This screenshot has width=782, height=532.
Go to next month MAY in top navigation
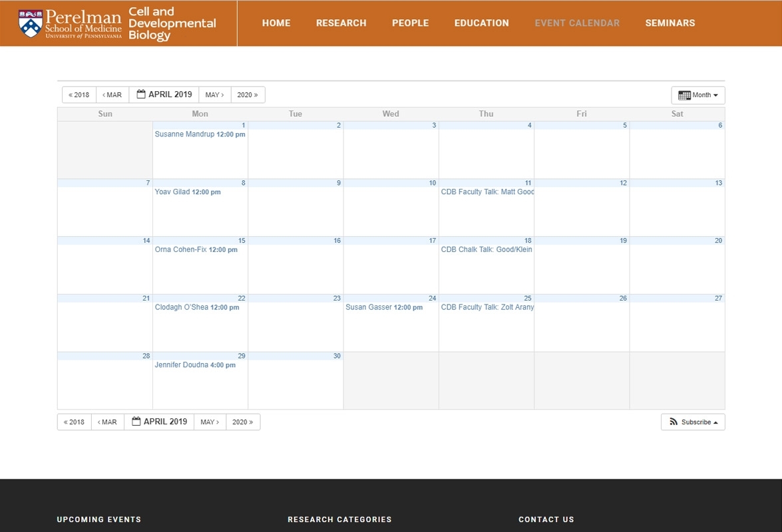click(x=215, y=94)
